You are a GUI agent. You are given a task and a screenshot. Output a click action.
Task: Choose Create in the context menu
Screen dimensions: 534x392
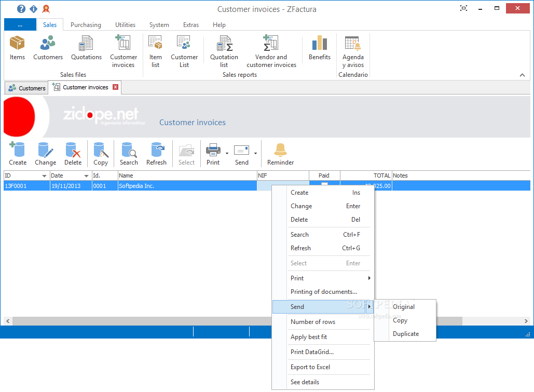pos(323,193)
